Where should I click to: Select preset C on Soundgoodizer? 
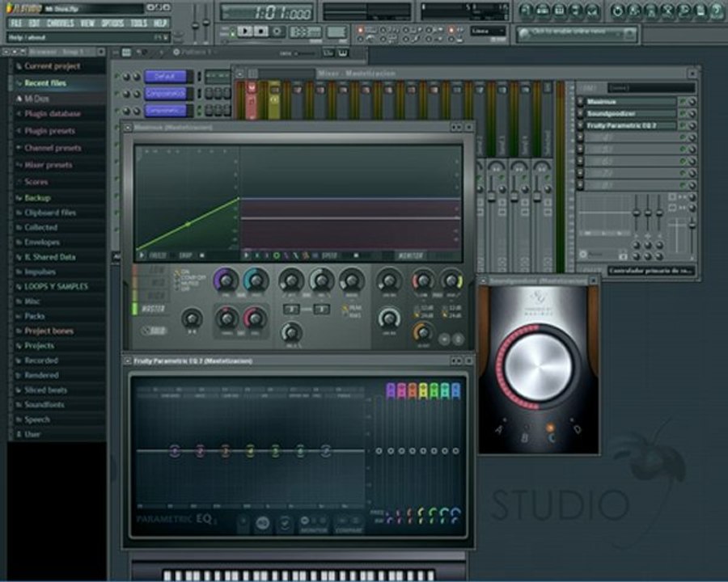pyautogui.click(x=552, y=437)
